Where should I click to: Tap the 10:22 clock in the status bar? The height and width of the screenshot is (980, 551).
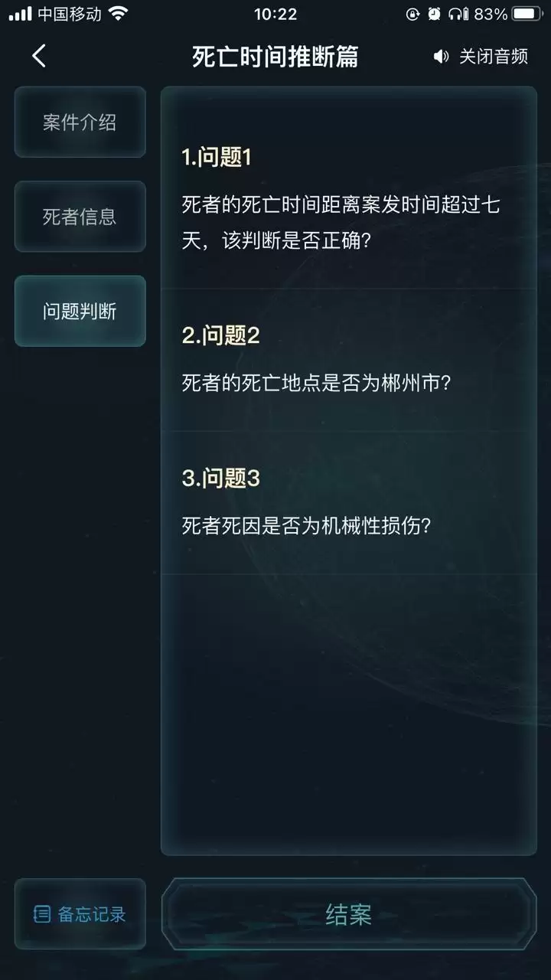click(x=275, y=12)
